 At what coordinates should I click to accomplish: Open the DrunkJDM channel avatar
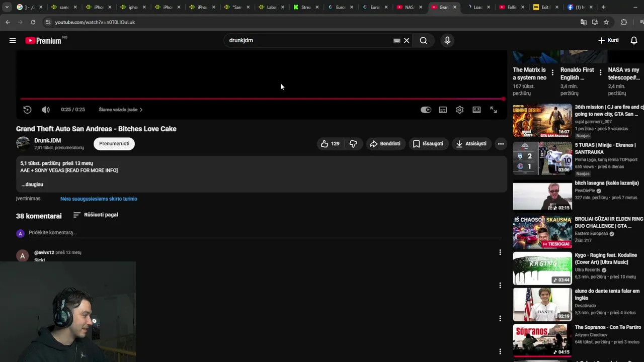tap(23, 144)
